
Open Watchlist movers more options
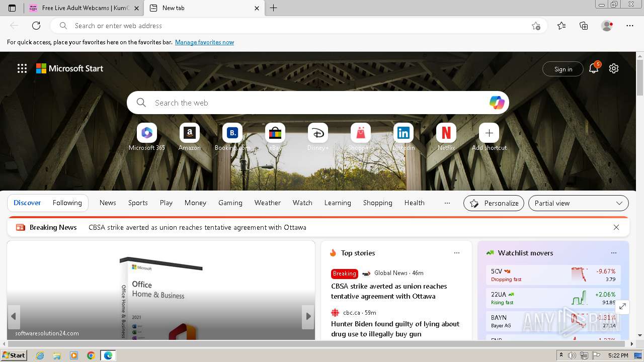[x=614, y=253]
